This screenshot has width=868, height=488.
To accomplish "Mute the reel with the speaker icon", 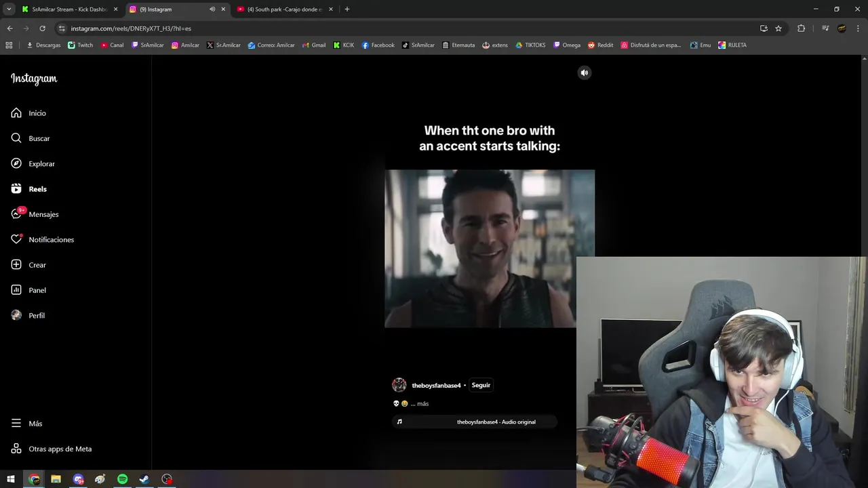I will (x=584, y=73).
